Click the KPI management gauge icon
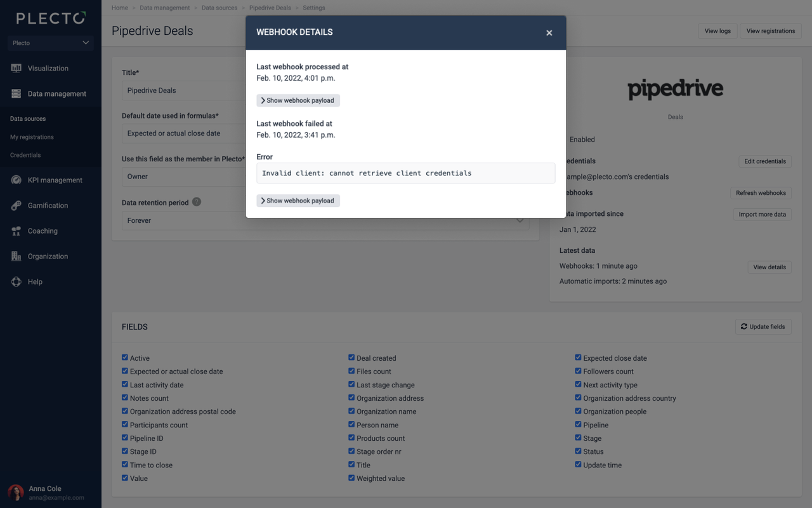This screenshot has width=812, height=508. pyautogui.click(x=16, y=180)
